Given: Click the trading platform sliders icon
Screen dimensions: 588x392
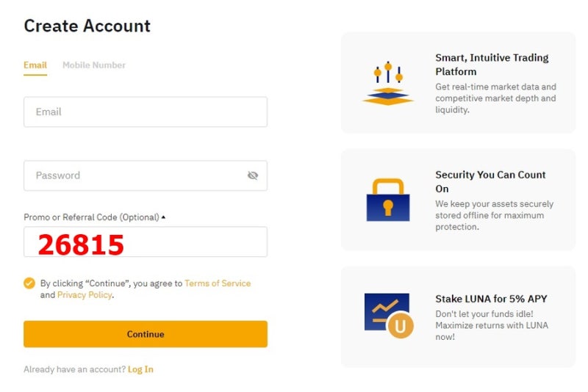Looking at the screenshot, I should pyautogui.click(x=388, y=83).
